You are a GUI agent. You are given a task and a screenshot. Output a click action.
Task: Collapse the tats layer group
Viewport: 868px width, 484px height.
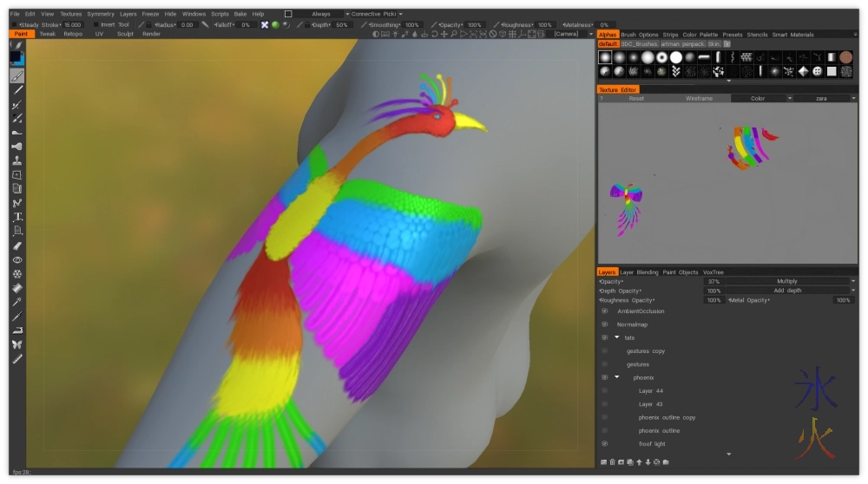pyautogui.click(x=617, y=337)
